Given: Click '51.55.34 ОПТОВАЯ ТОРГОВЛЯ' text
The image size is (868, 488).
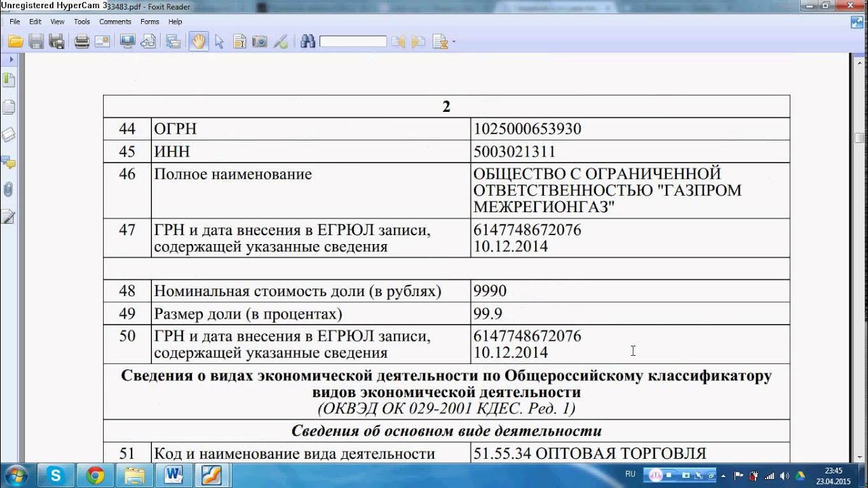Looking at the screenshot, I should point(590,453).
